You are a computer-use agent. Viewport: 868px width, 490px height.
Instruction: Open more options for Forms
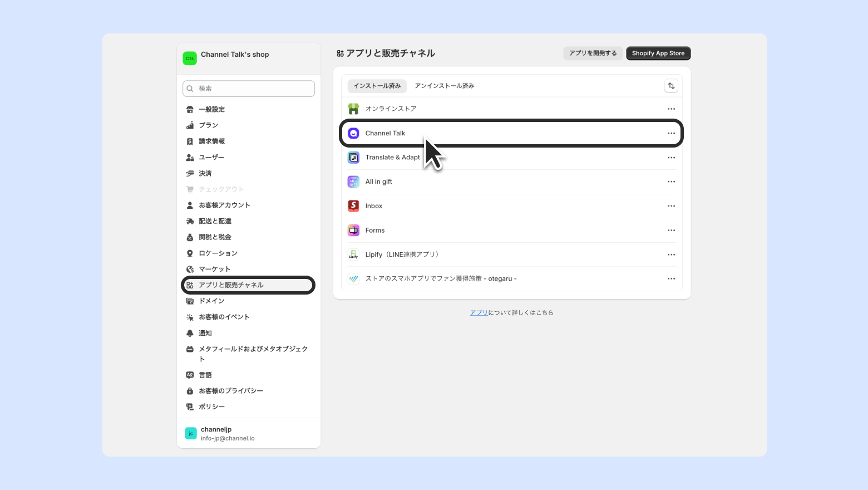671,230
